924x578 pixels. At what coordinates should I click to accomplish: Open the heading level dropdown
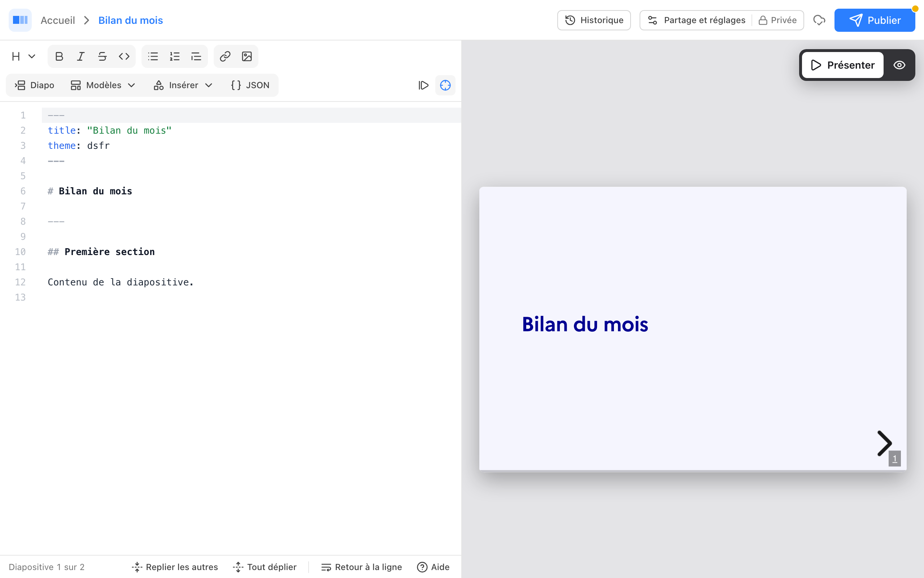point(23,57)
